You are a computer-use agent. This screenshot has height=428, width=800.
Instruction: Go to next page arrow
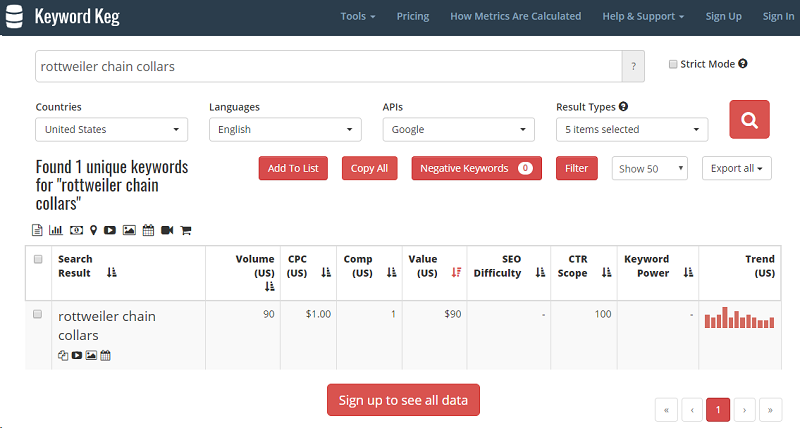coord(744,410)
